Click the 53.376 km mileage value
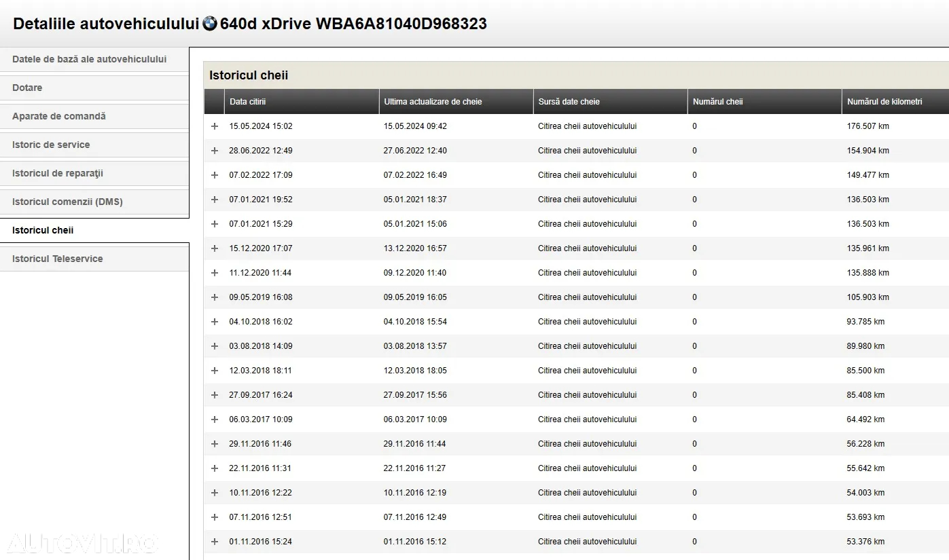The width and height of the screenshot is (949, 560). pyautogui.click(x=865, y=542)
